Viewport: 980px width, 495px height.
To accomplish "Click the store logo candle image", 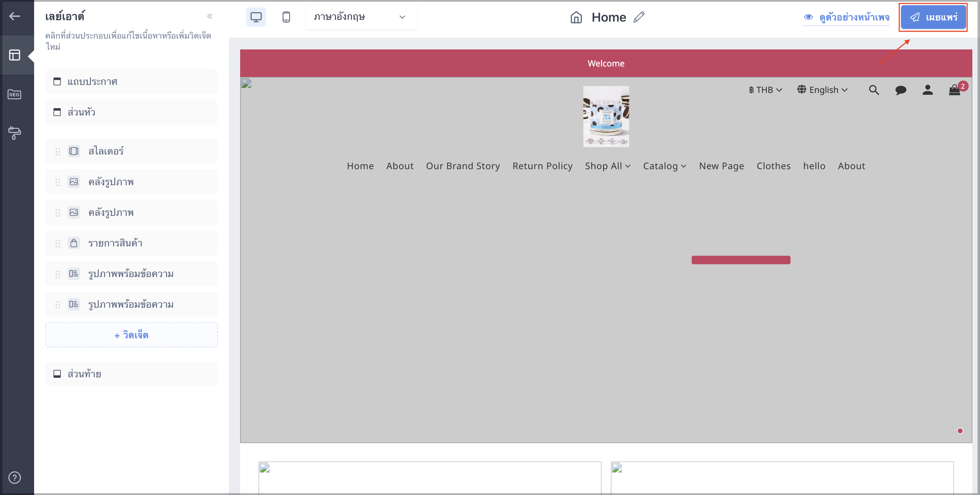I will [606, 116].
